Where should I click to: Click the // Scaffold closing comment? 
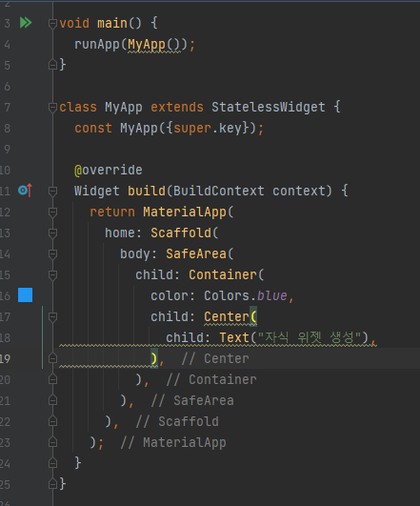click(177, 422)
